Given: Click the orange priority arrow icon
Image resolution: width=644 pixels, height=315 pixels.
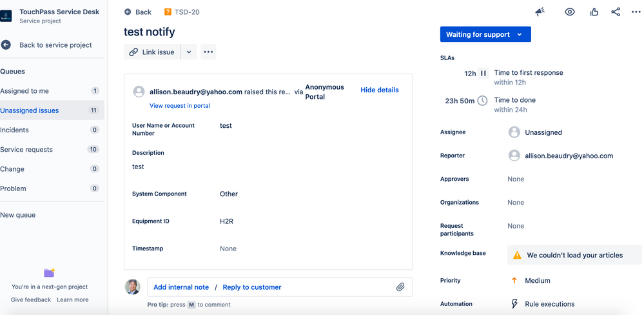Looking at the screenshot, I should [514, 280].
